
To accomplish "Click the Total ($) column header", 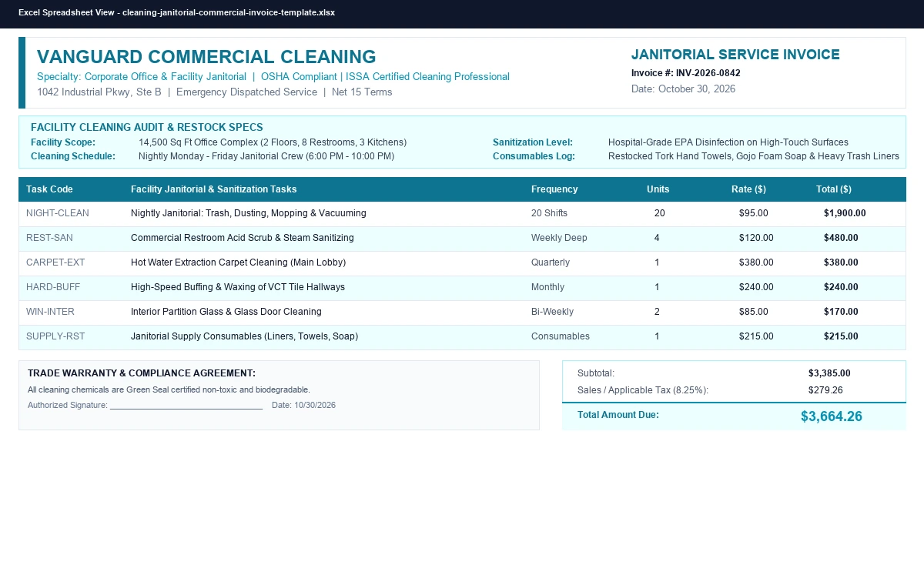I will 834,189.
